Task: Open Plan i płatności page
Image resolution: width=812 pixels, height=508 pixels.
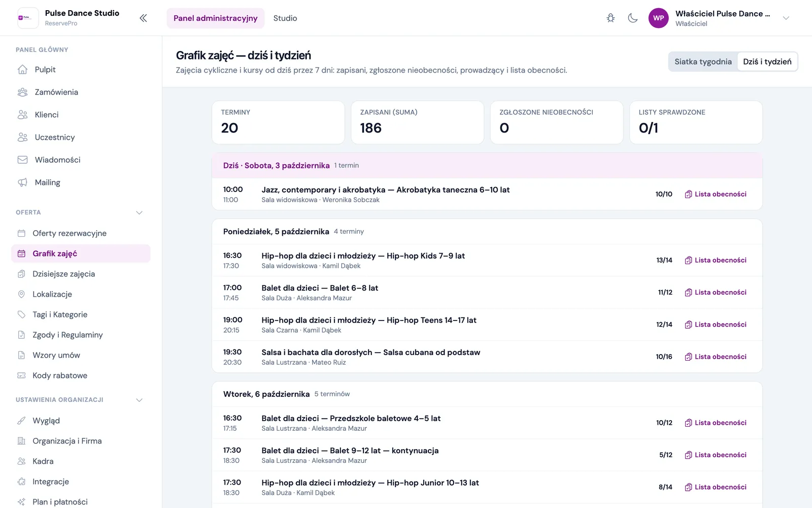Action: (x=81, y=502)
